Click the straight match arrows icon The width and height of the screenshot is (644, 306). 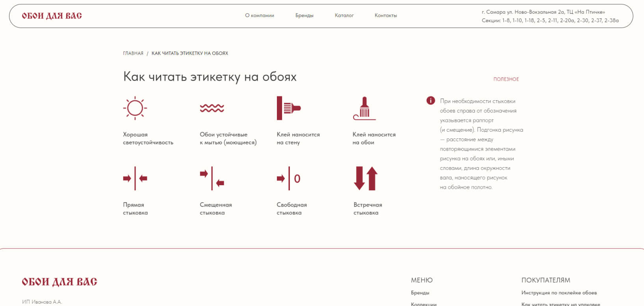pos(135,178)
